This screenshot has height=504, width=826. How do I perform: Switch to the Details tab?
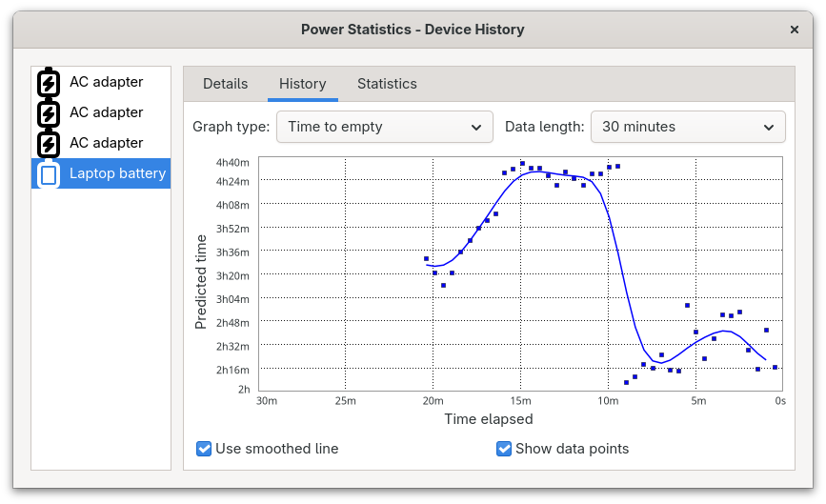coord(226,84)
